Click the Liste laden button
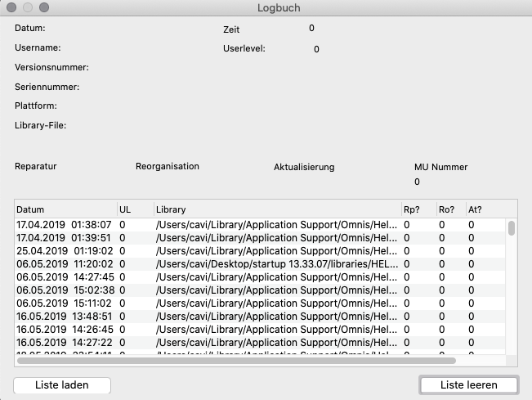The width and height of the screenshot is (532, 400). coord(62,384)
